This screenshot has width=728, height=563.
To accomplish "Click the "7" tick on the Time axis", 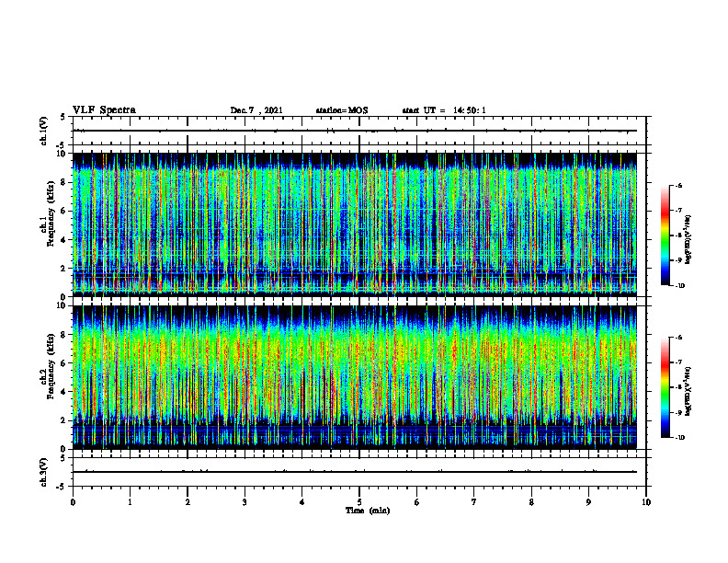I will point(474,502).
